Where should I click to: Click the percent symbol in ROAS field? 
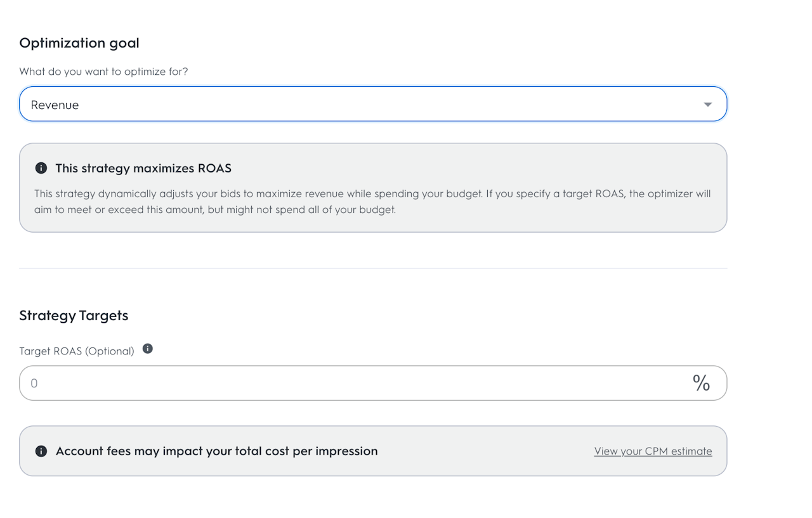701,383
